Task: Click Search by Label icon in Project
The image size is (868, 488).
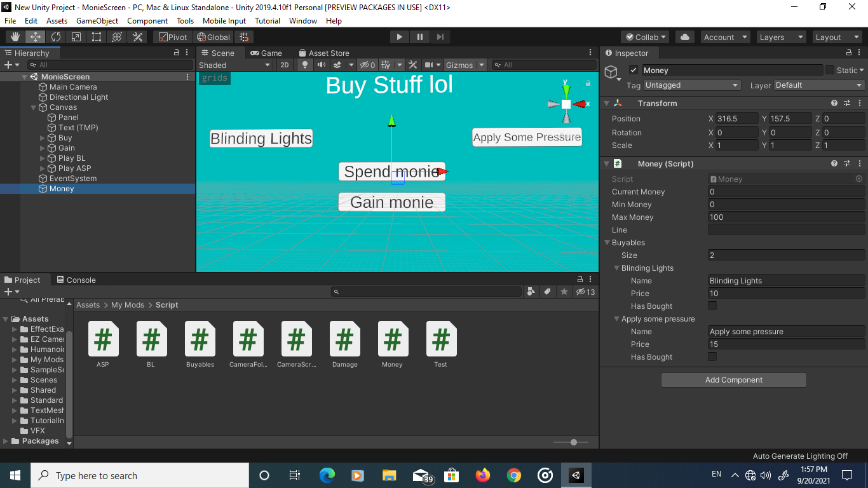Action: (x=546, y=292)
